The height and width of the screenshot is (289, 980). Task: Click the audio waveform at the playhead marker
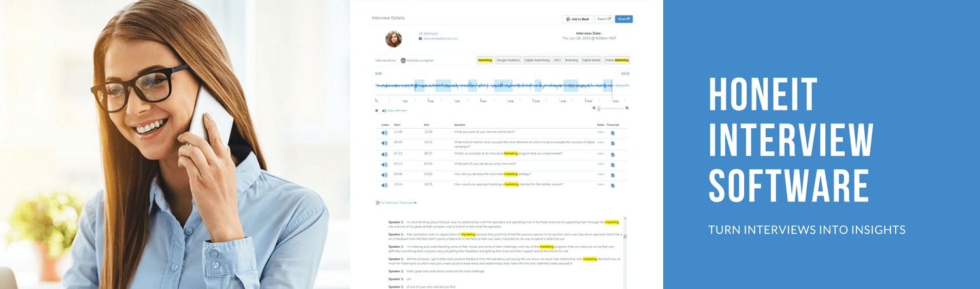[612, 86]
